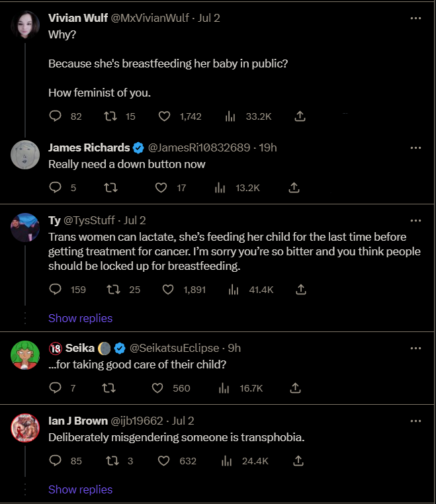Open more options menu on Seika's tweet
Image resolution: width=436 pixels, height=504 pixels.
click(415, 348)
